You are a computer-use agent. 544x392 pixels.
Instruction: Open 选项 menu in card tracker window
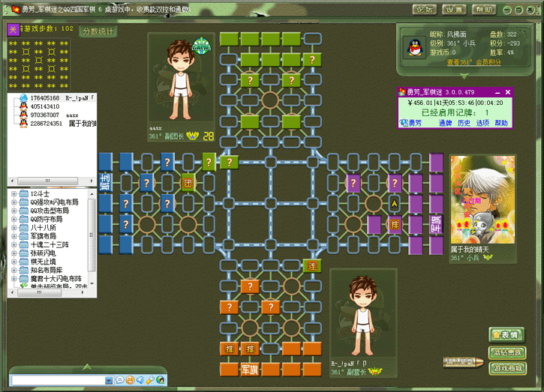pos(482,122)
